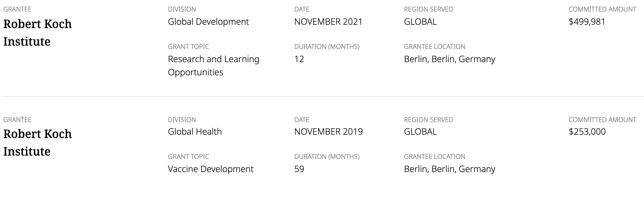Click the 59 months duration value
Viewport: 644px width, 199px height.
(x=299, y=169)
